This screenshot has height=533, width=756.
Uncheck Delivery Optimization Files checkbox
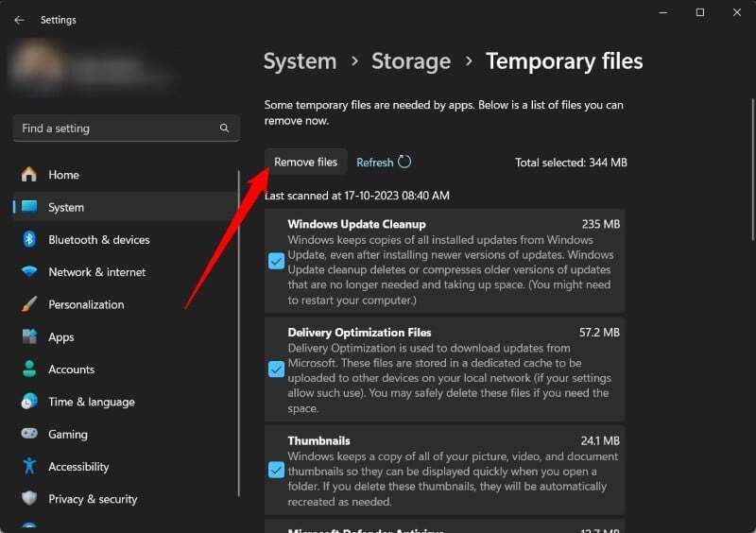(x=276, y=370)
